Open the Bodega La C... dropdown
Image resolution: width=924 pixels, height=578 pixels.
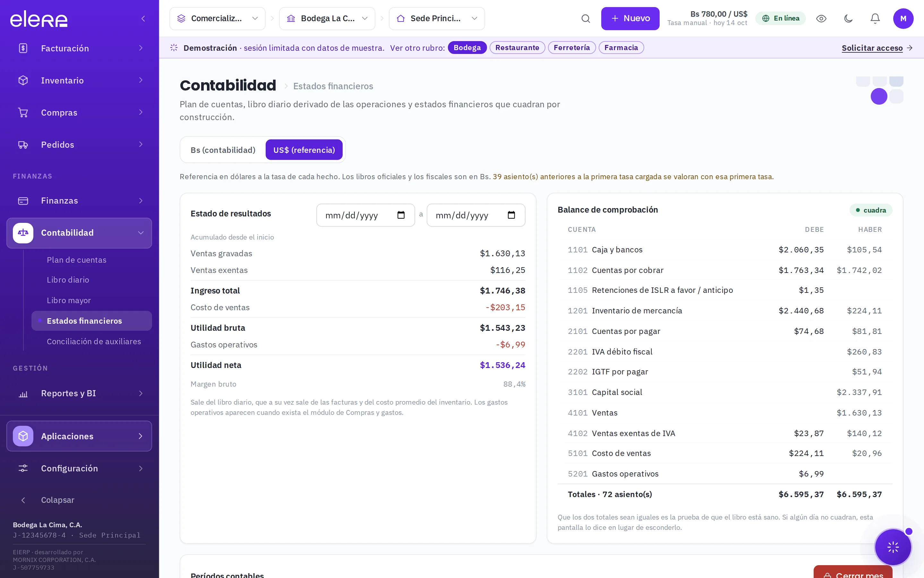(x=327, y=19)
